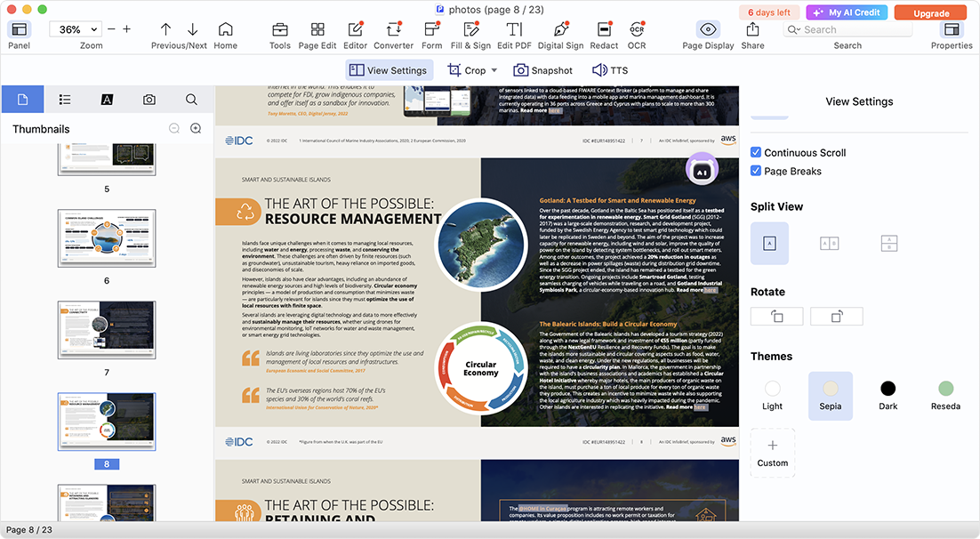
Task: Select the Fill & Sign tool
Action: click(x=470, y=29)
